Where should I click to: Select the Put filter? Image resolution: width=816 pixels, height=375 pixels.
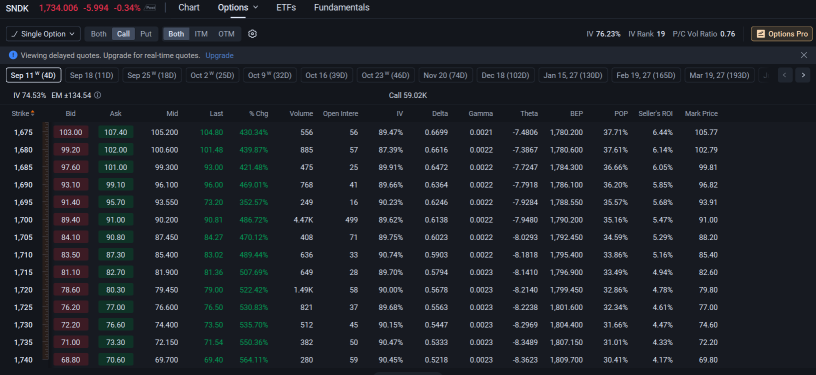tap(146, 34)
